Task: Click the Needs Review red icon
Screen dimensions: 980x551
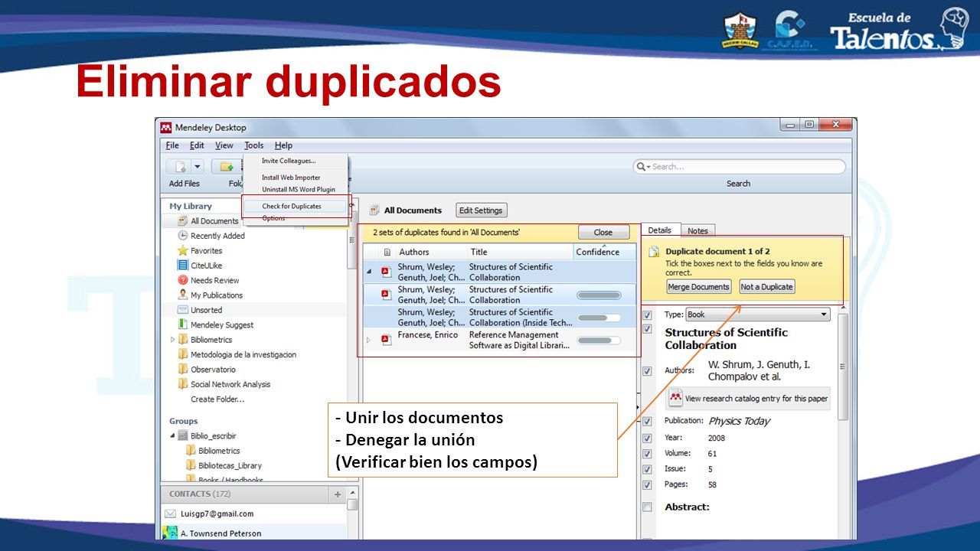Action: [x=183, y=280]
